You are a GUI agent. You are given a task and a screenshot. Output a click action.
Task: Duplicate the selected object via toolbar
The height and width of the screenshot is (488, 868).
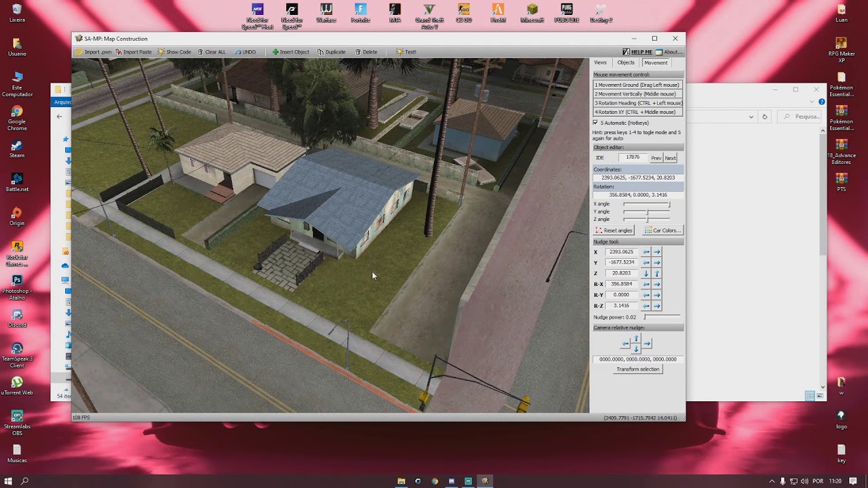(331, 52)
